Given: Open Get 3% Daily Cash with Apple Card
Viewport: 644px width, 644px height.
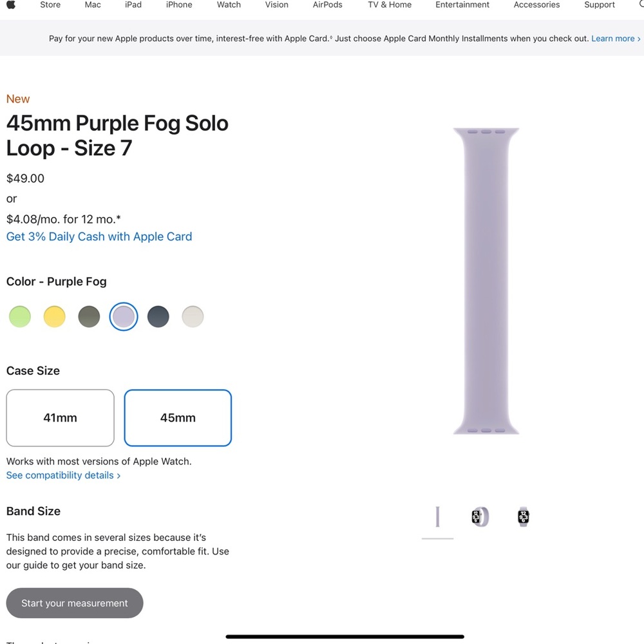Looking at the screenshot, I should [x=99, y=236].
